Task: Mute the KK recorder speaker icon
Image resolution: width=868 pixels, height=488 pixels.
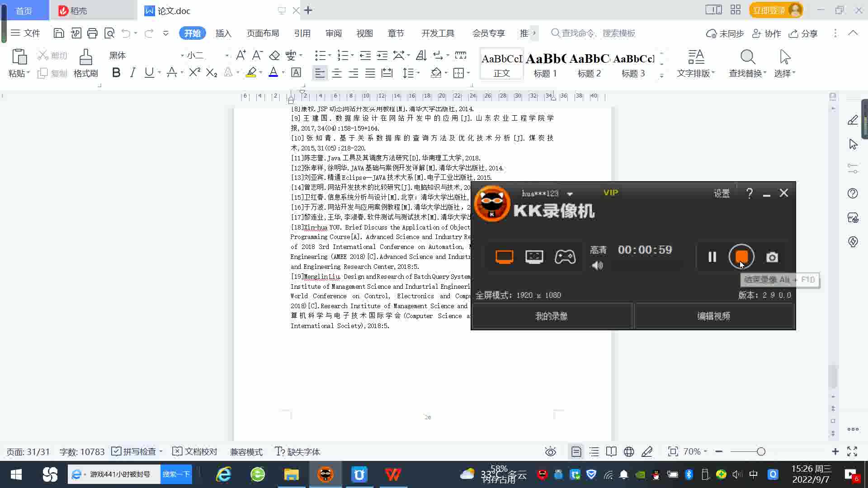Action: click(598, 266)
